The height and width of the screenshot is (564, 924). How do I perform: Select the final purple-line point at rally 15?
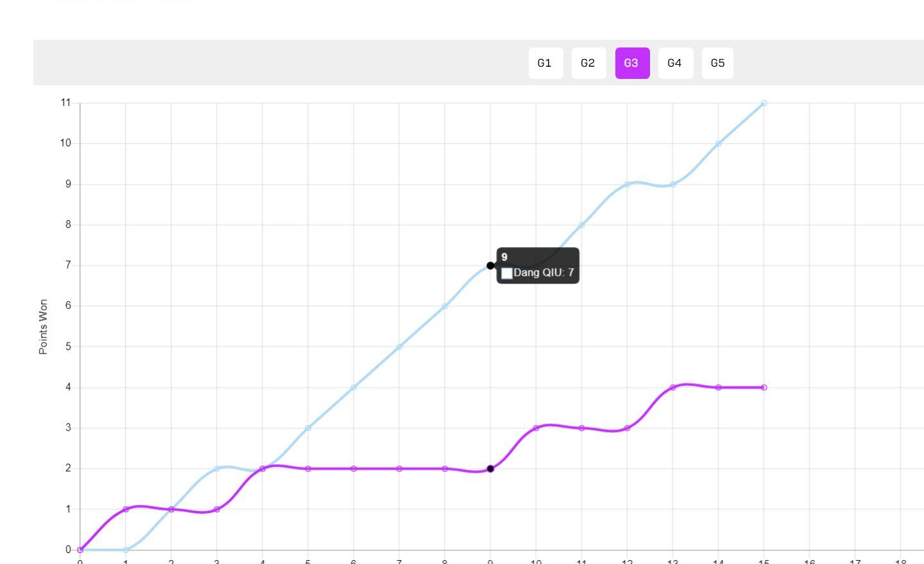(764, 388)
